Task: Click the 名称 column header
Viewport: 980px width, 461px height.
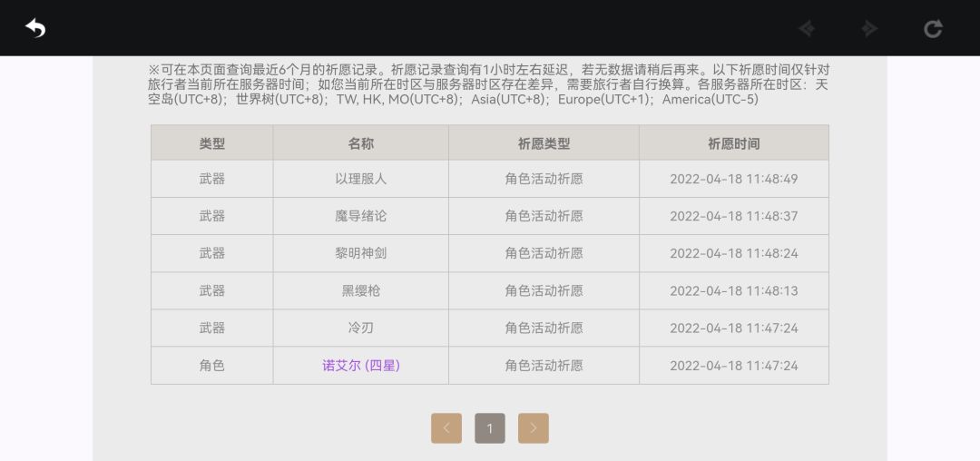Action: [360, 143]
